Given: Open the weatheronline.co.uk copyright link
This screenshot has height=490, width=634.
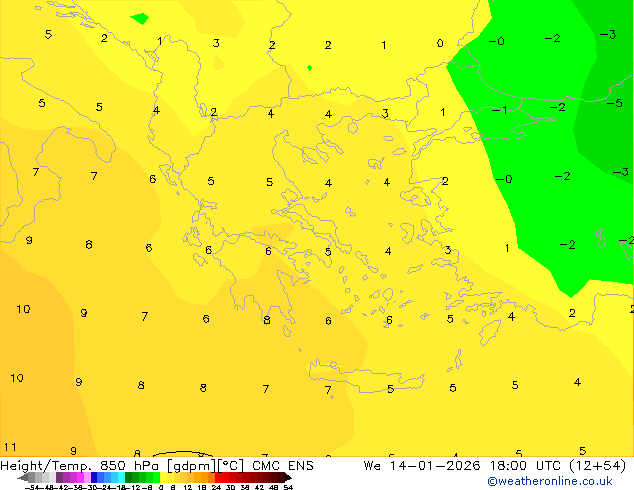Looking at the screenshot, I should [550, 481].
